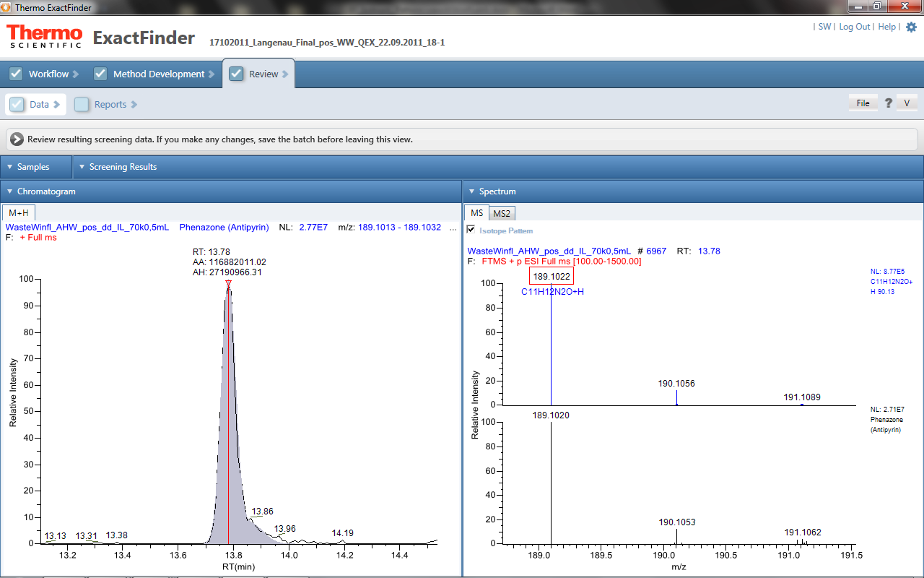Select the MS spectrum tab
Screen dimensions: 924x578
click(x=477, y=212)
